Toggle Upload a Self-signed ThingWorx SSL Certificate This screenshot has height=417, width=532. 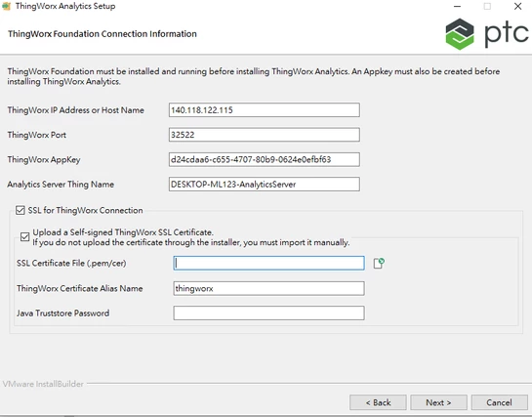click(x=24, y=236)
